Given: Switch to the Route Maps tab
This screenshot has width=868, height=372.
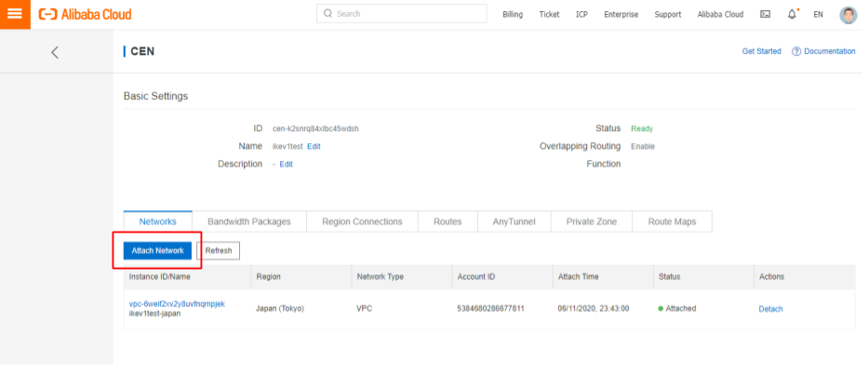Looking at the screenshot, I should [x=672, y=221].
